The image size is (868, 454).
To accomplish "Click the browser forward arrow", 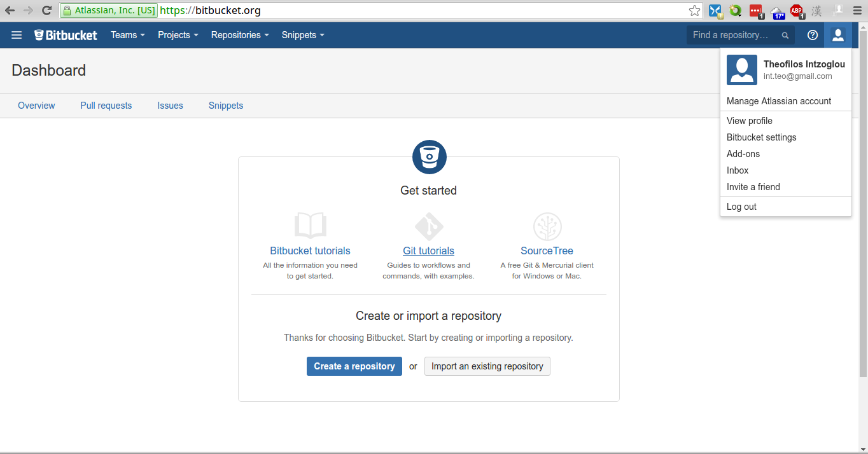I will [28, 10].
